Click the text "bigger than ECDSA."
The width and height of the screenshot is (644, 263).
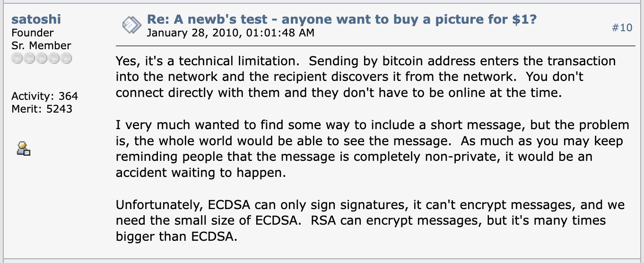[176, 237]
